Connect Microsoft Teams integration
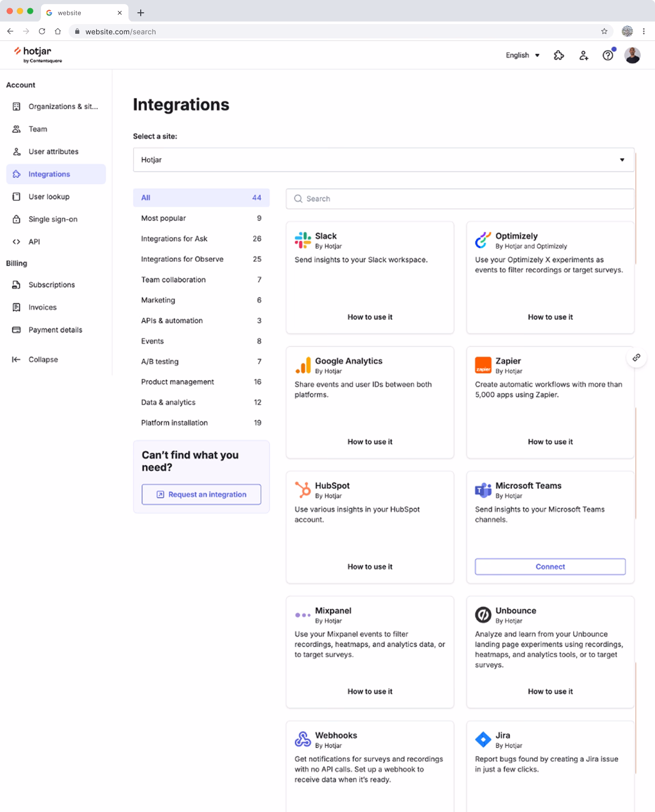Screen dimensions: 655x812 550,567
